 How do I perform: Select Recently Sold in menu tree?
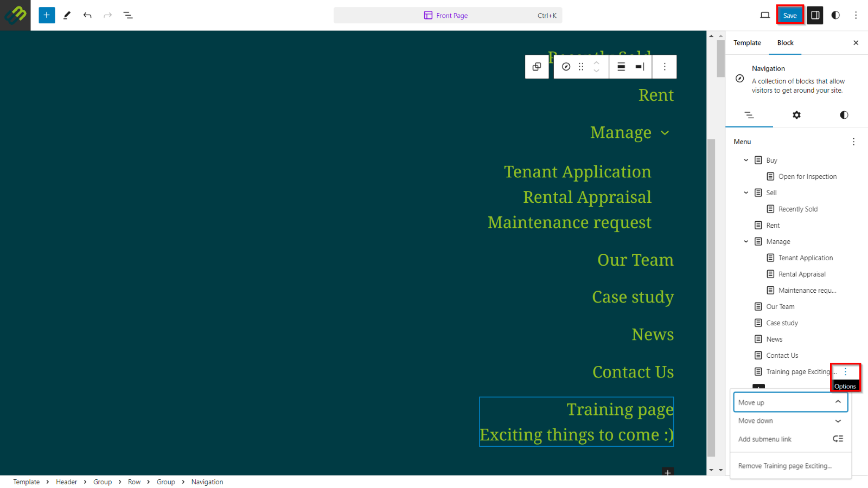pos(797,209)
